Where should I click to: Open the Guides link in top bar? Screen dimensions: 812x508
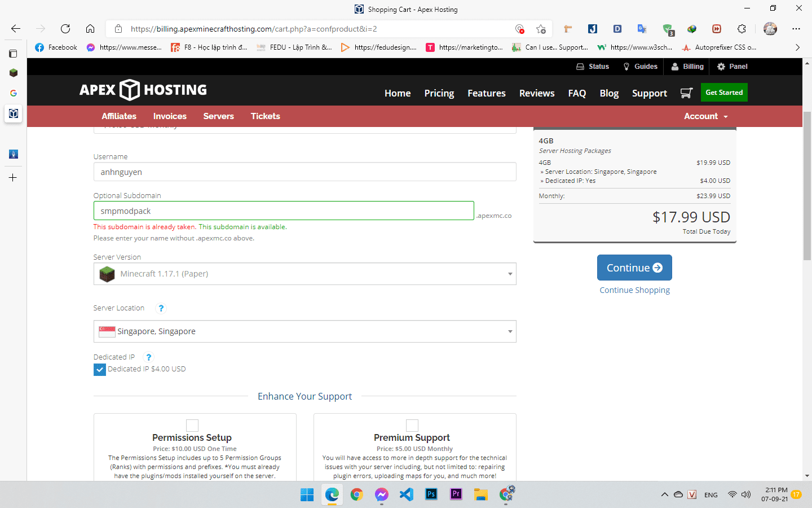click(640, 67)
